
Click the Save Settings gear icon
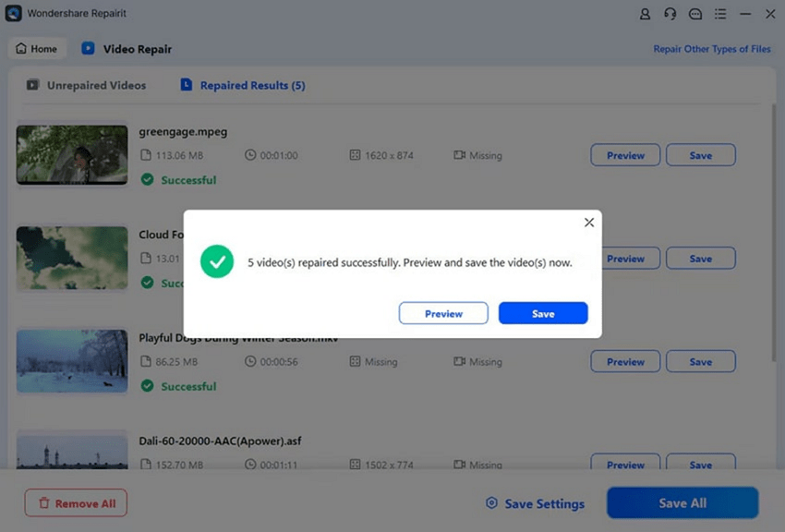491,503
